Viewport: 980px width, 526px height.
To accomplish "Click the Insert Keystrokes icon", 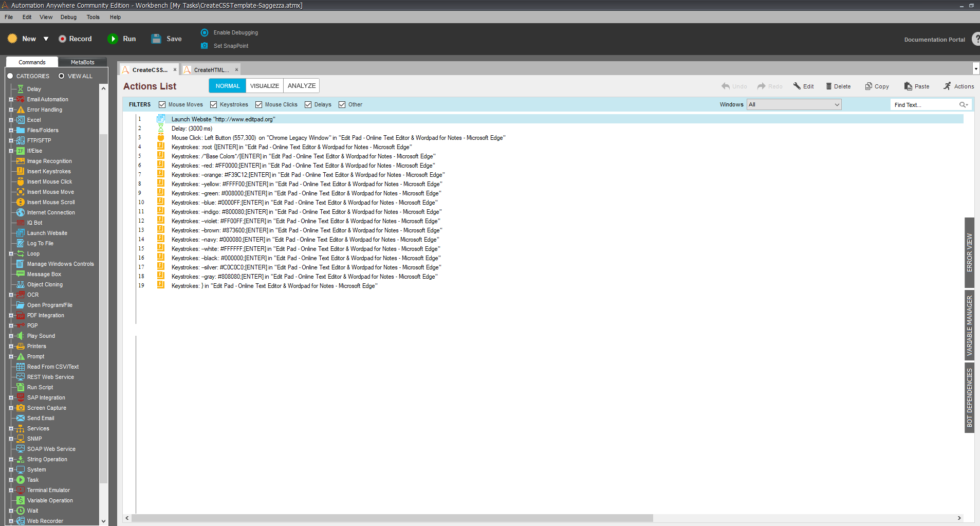I will pos(21,171).
